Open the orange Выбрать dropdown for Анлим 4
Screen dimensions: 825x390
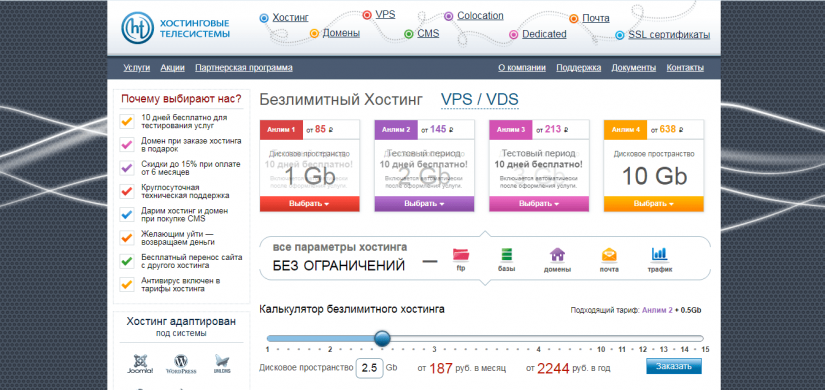click(x=653, y=204)
